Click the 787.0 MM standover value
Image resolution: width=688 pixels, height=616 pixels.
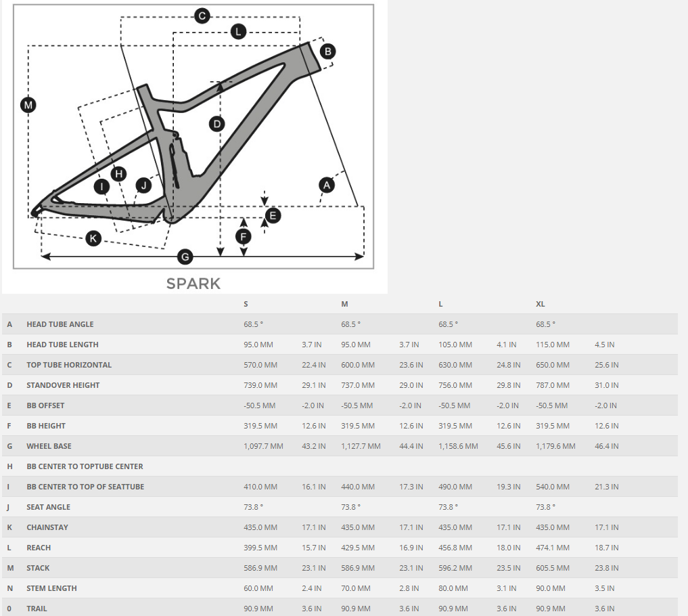point(553,385)
